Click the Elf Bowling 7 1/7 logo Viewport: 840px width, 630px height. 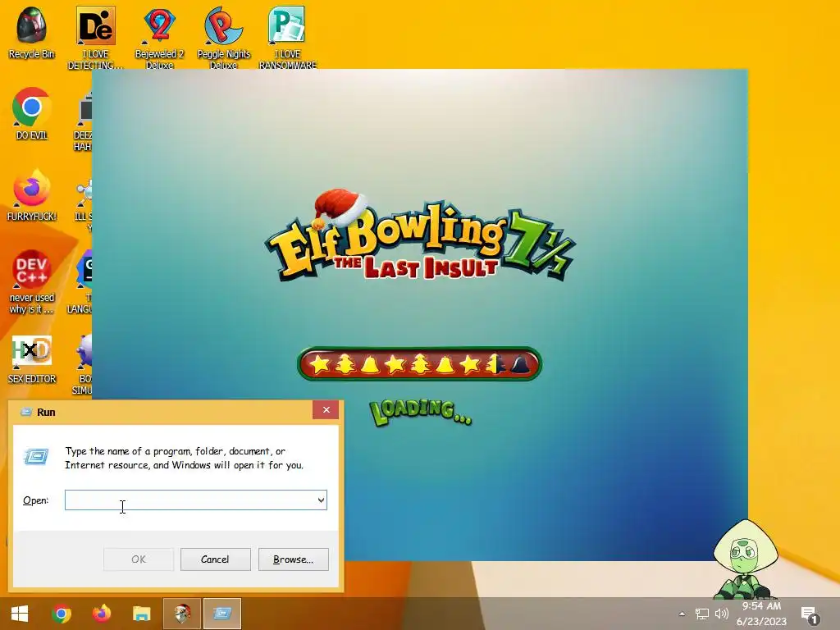[419, 235]
